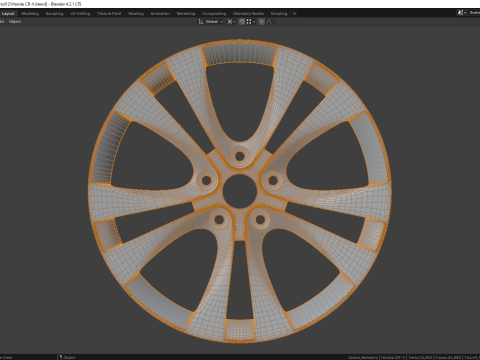Switch to the Layout workspace tab
480x360 pixels.
click(x=8, y=14)
